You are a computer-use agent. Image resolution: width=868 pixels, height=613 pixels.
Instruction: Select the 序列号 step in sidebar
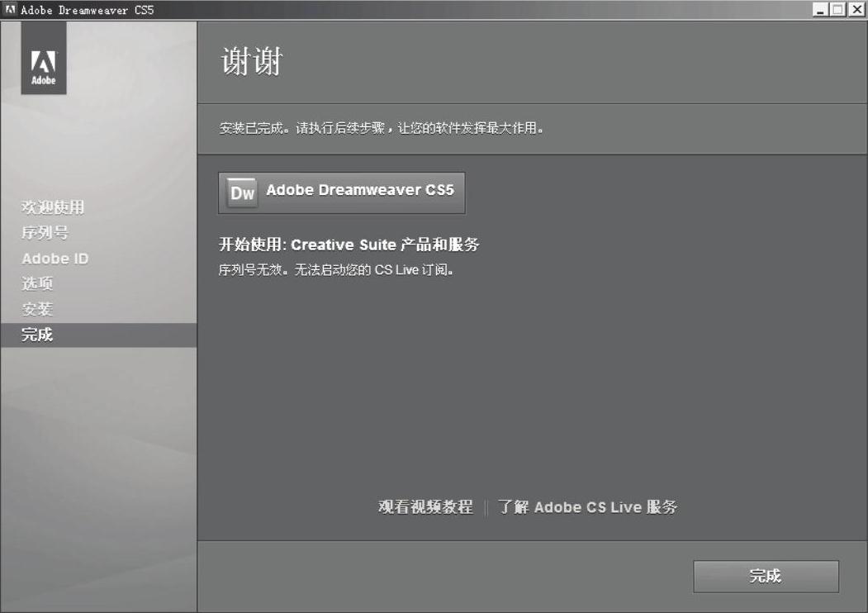pos(45,233)
